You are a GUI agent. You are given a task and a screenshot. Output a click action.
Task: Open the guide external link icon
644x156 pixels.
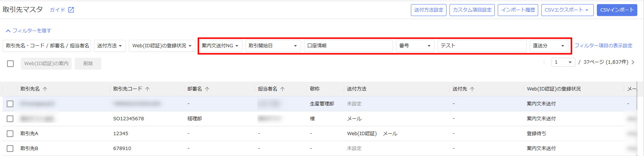[71, 10]
